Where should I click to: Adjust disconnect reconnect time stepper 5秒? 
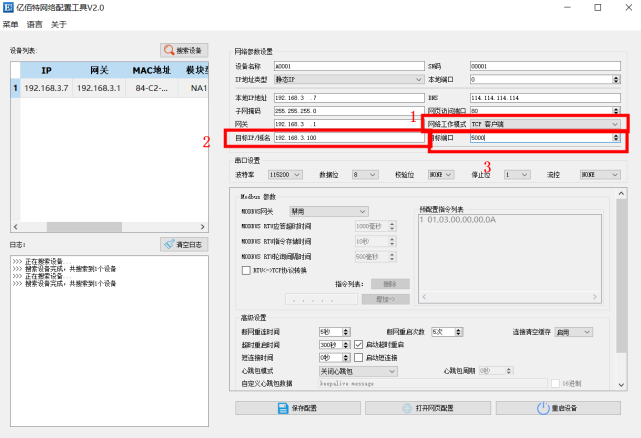click(x=346, y=332)
